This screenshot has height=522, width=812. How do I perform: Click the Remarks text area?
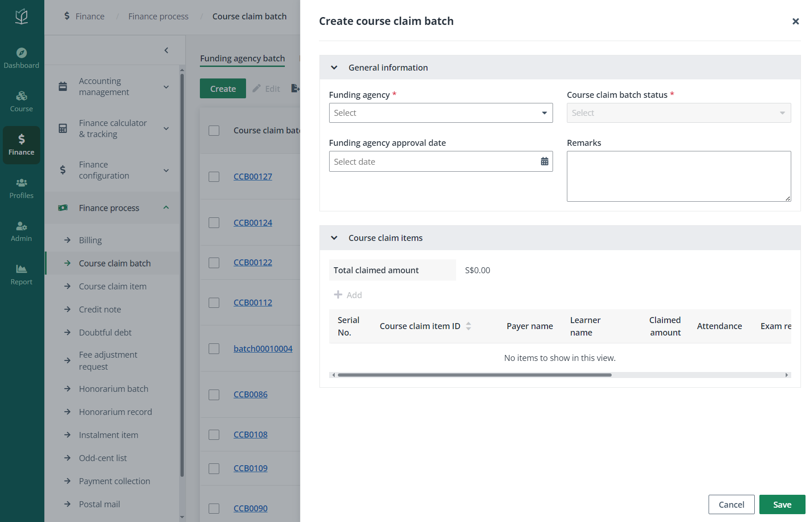679,176
